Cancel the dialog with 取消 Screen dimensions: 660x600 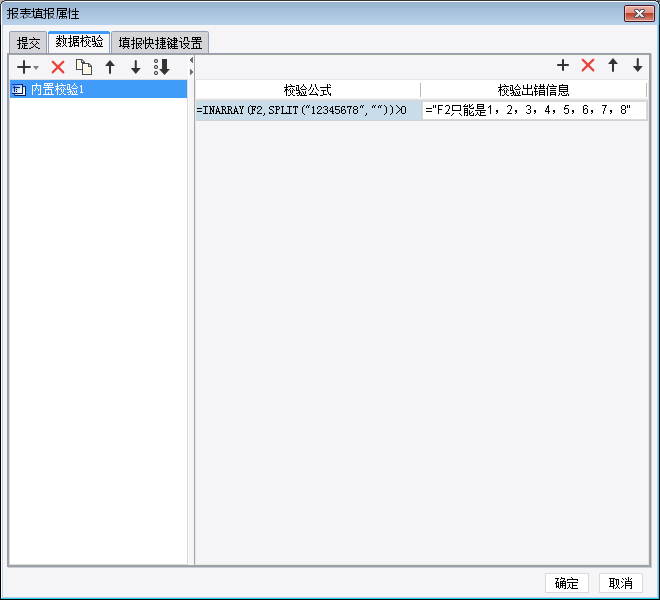pos(621,583)
